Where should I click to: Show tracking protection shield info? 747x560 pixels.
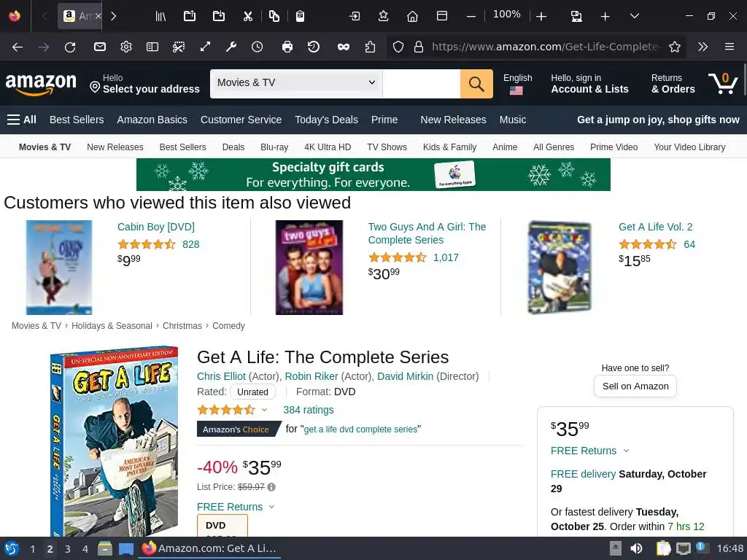[x=398, y=47]
